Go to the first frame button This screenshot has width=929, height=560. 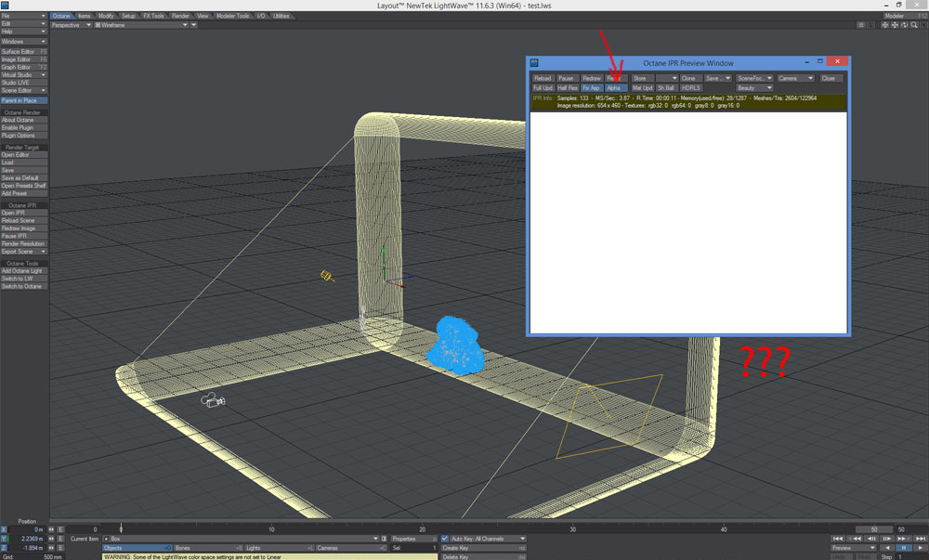pos(838,539)
